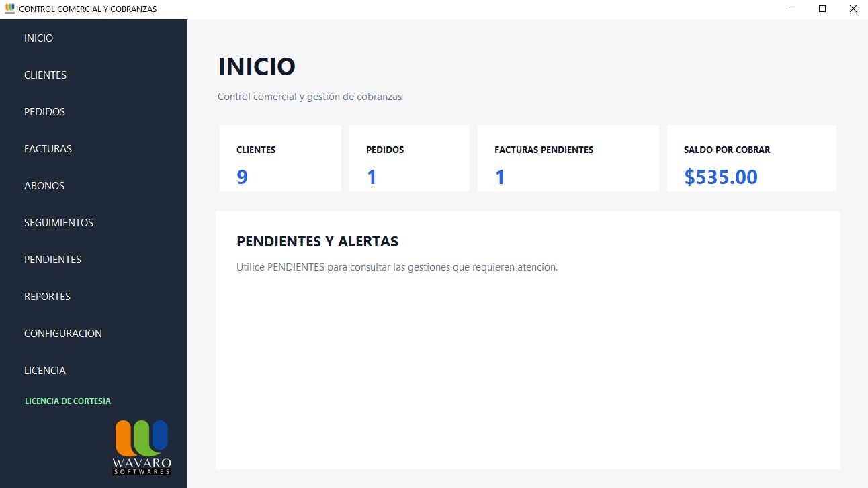Open the ABONOS section
This screenshot has width=868, height=488.
[x=44, y=186]
